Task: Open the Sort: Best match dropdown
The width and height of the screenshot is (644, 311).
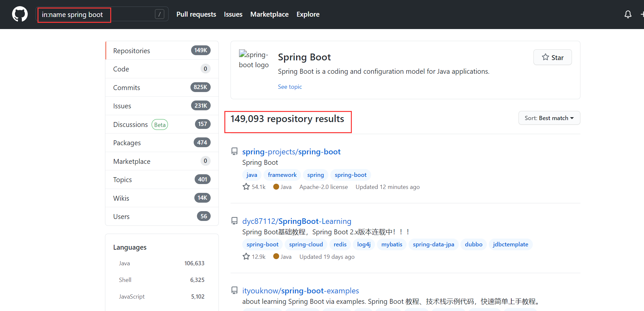Action: [x=549, y=118]
